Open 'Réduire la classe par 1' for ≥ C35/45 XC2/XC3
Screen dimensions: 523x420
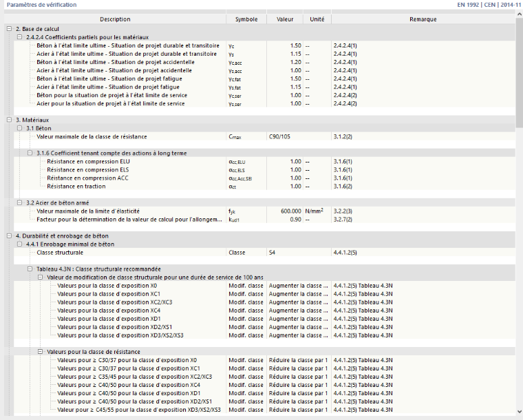[299, 377]
